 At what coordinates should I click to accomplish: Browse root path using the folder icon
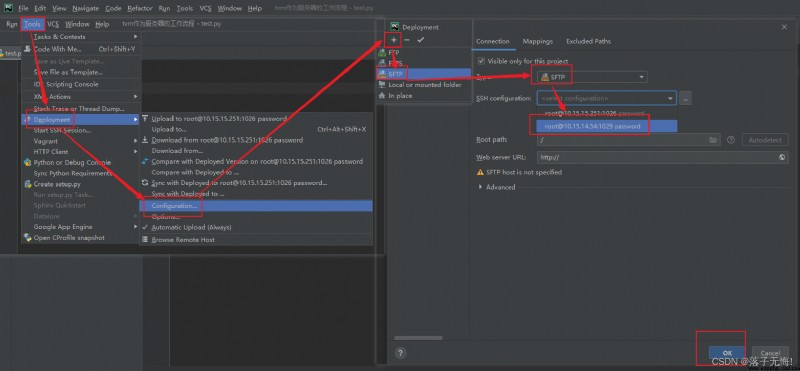pyautogui.click(x=713, y=140)
